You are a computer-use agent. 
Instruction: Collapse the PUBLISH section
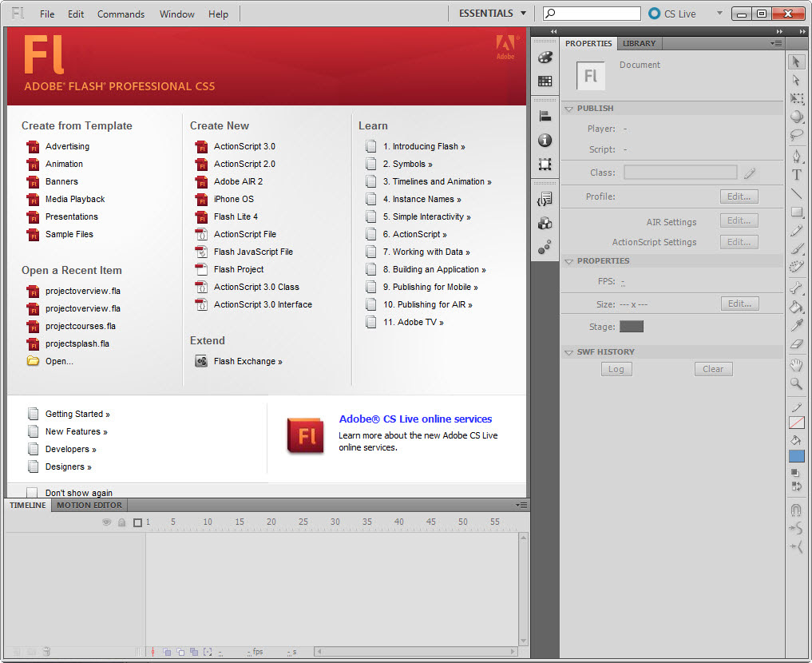[x=568, y=109]
